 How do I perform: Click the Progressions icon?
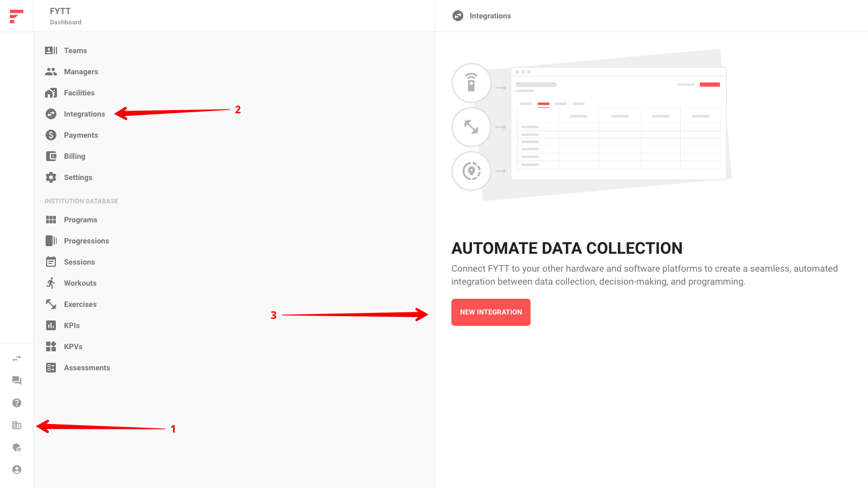[x=51, y=241]
